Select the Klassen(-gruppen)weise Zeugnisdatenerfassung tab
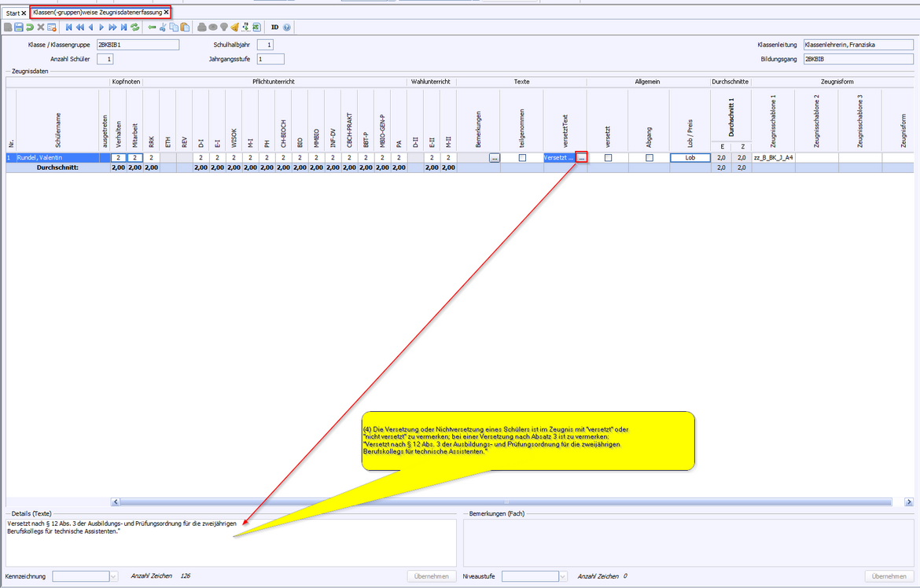The height and width of the screenshot is (588, 920). click(x=97, y=13)
